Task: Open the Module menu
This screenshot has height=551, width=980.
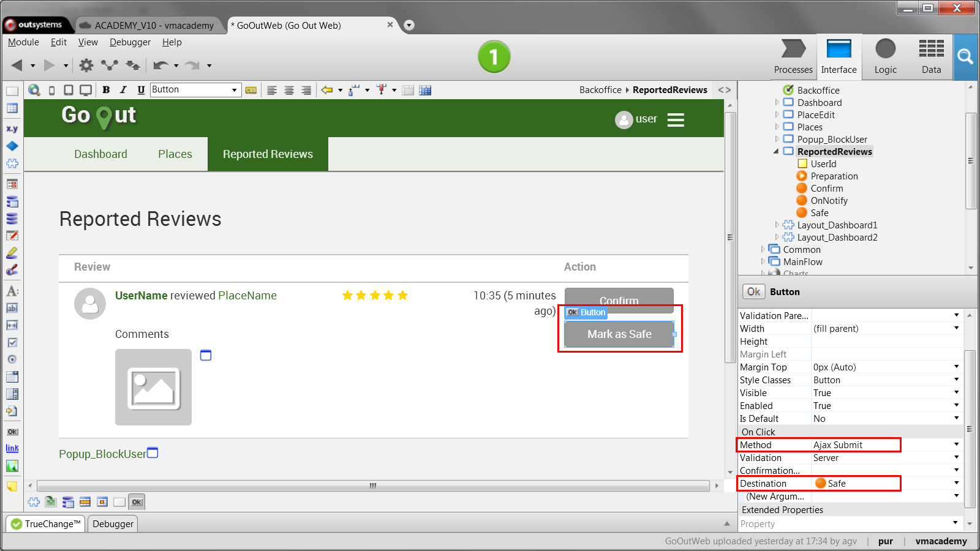Action: tap(23, 42)
